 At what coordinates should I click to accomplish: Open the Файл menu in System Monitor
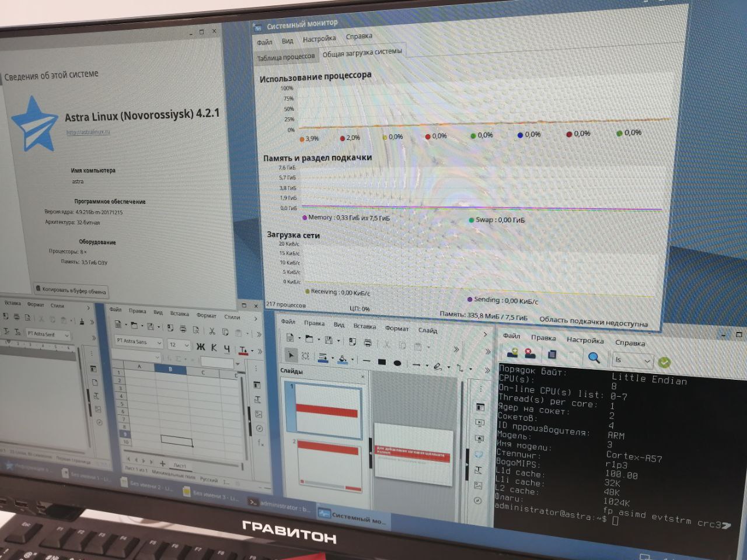tap(264, 42)
